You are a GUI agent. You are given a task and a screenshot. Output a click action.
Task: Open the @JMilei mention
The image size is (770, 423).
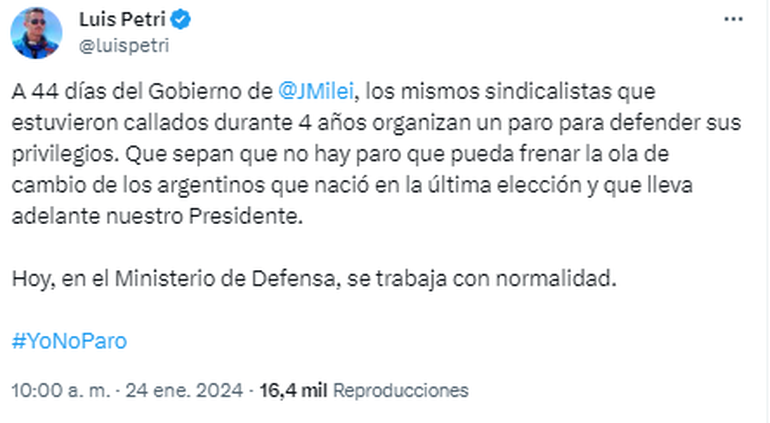316,92
